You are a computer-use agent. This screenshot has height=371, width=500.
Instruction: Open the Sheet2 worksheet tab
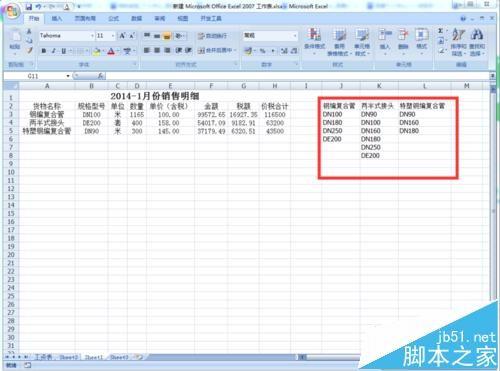click(x=69, y=357)
